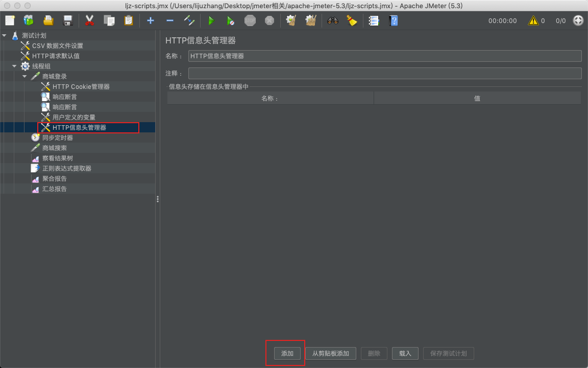The width and height of the screenshot is (588, 368).
Task: Select 汇总报告 in tree
Action: 55,189
